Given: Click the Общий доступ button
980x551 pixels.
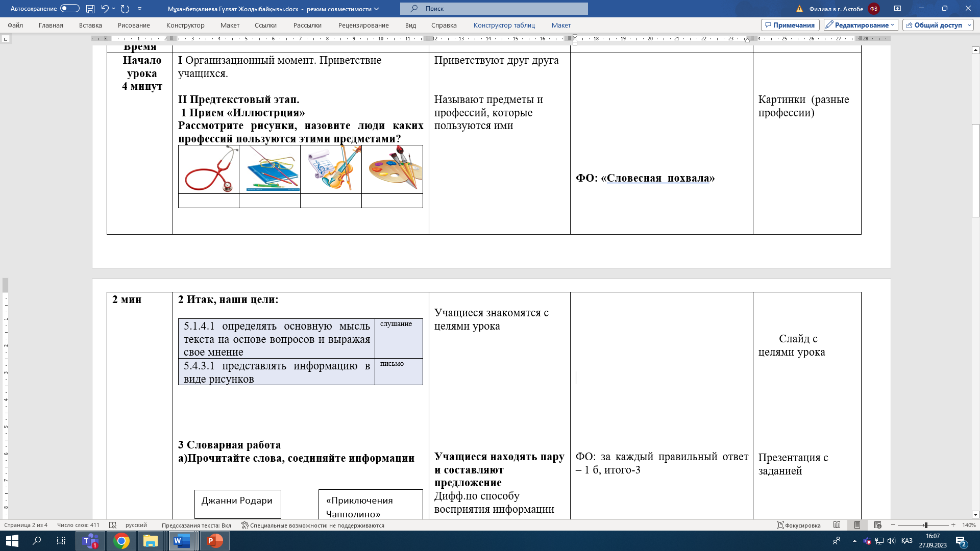Looking at the screenshot, I should point(937,25).
